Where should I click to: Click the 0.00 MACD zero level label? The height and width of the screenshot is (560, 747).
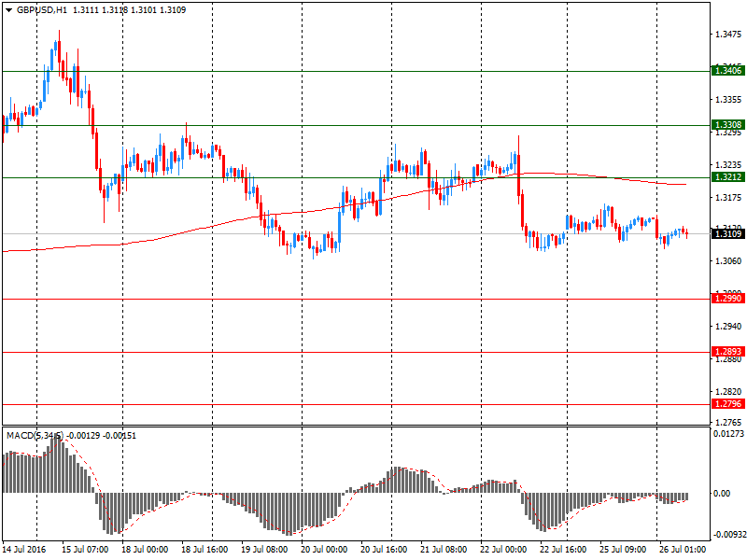[722, 494]
